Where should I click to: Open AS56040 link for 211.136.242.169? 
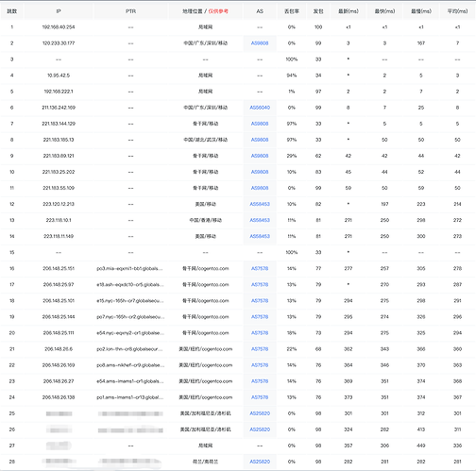[x=260, y=108]
